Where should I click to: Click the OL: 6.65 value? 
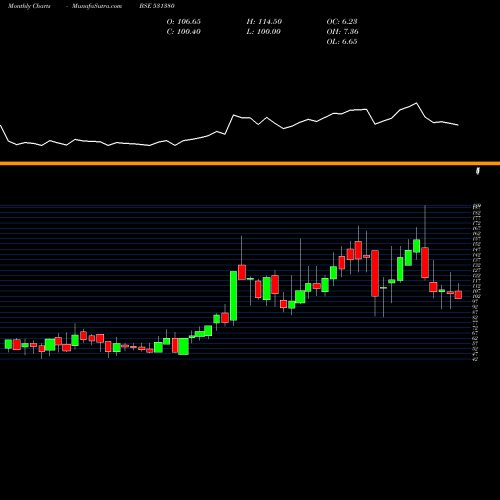click(x=342, y=42)
